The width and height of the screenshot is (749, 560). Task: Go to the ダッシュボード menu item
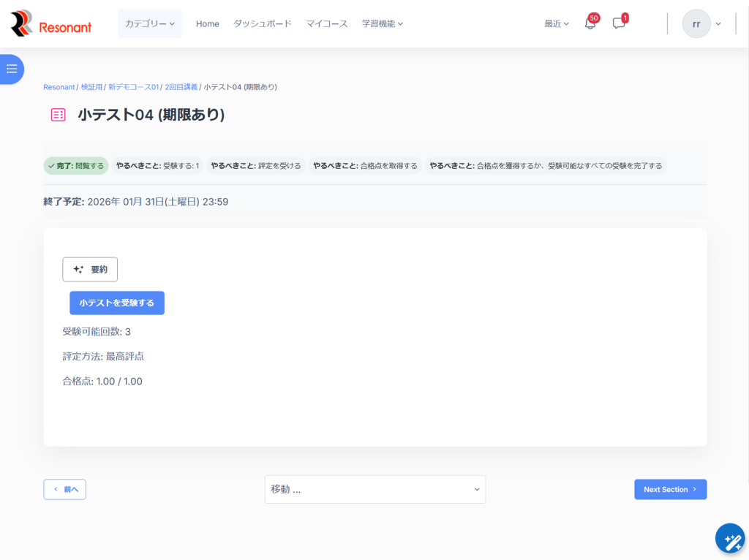coord(263,23)
